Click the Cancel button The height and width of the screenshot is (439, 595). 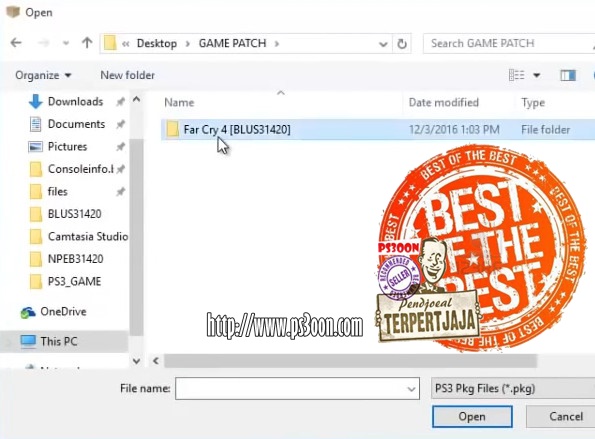561,416
